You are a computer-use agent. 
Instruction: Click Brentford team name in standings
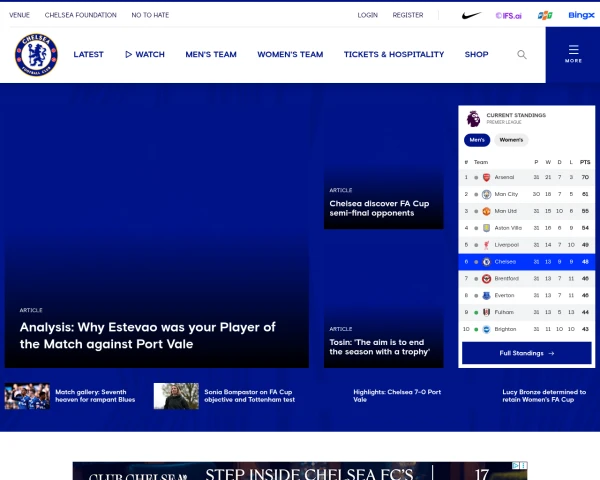tap(507, 279)
